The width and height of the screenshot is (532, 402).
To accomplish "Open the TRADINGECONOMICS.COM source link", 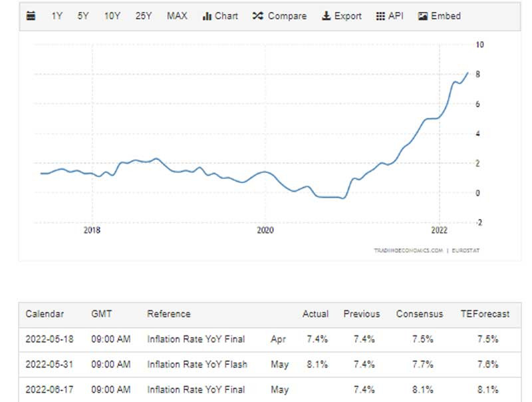I will [x=408, y=250].
